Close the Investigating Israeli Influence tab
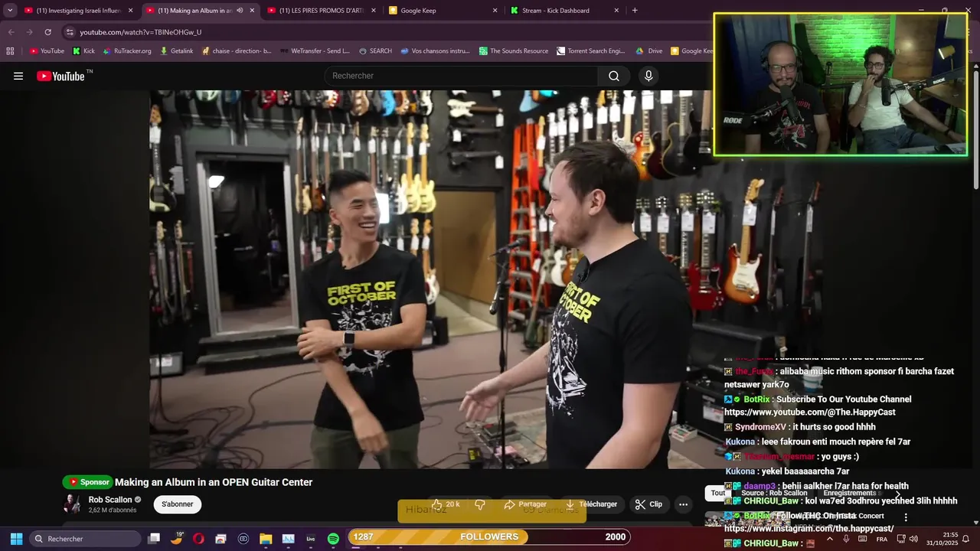This screenshot has height=551, width=980. (130, 11)
